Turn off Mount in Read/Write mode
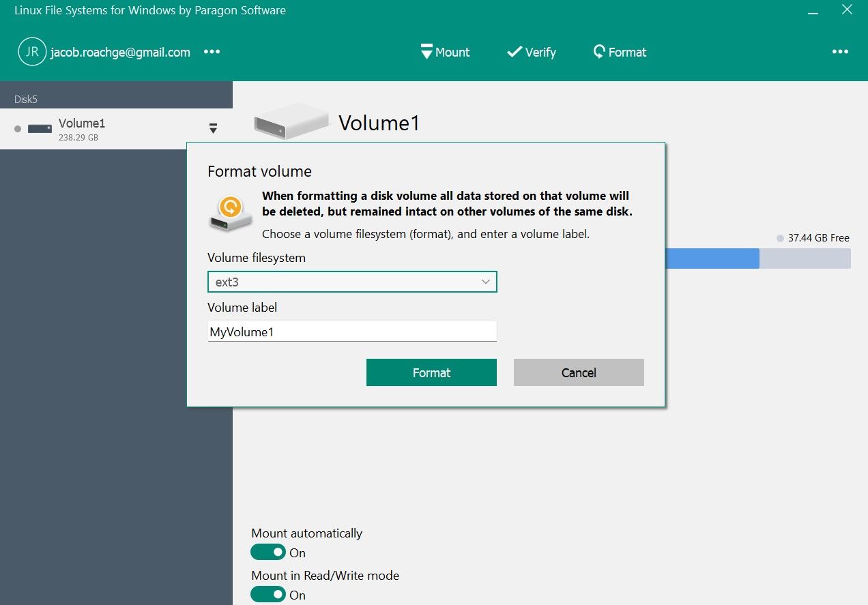868x605 pixels. [x=268, y=594]
